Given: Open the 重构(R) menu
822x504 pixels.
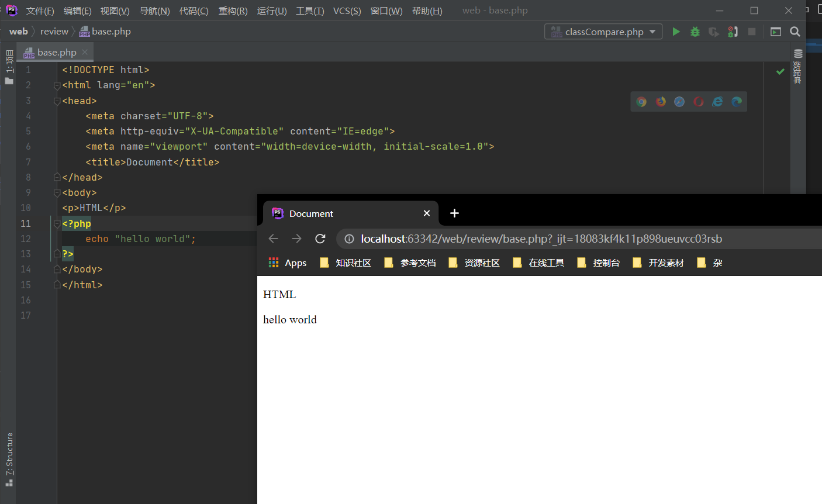Looking at the screenshot, I should point(233,11).
